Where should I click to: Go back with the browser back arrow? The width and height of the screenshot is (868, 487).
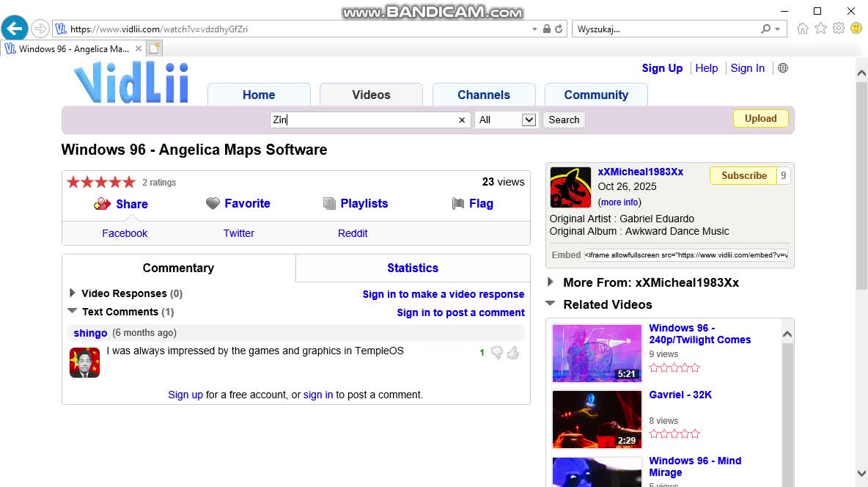click(15, 29)
